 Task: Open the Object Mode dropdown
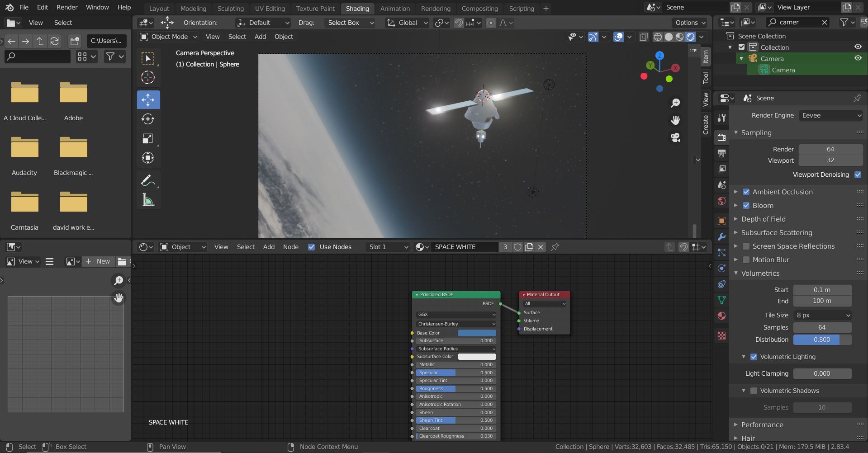[169, 37]
